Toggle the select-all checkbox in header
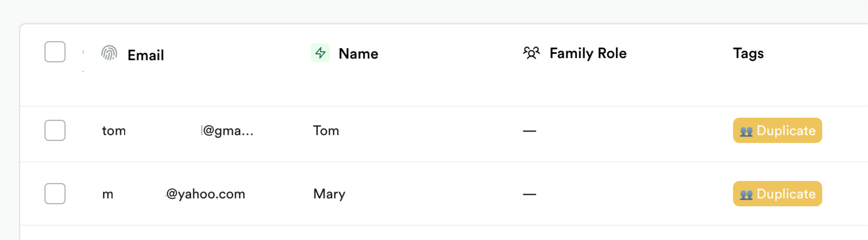 [x=55, y=52]
